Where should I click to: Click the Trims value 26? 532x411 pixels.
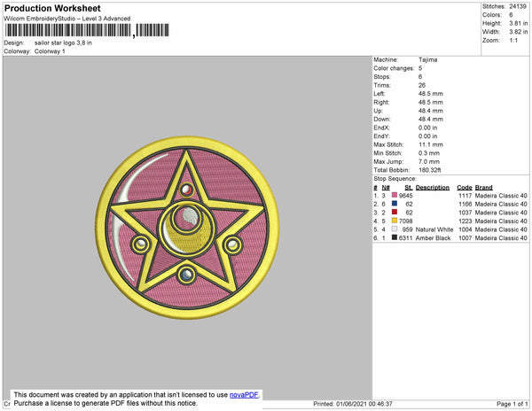point(422,85)
